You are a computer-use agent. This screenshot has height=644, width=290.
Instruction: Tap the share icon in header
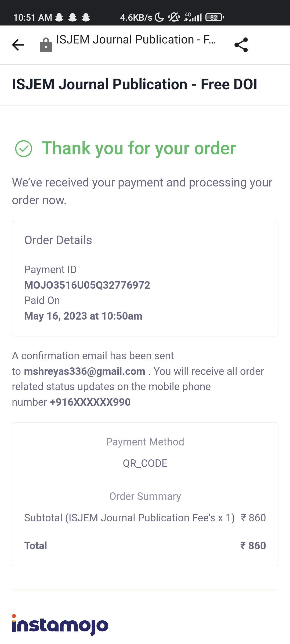[x=241, y=45]
